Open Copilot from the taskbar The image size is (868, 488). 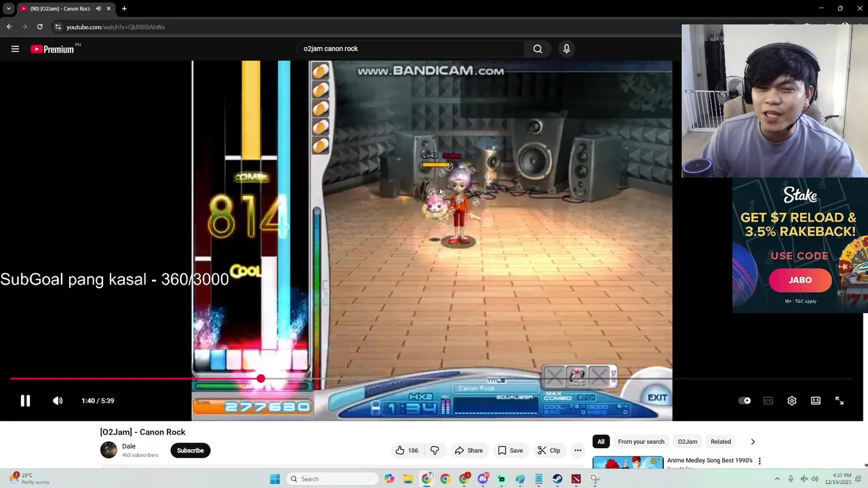click(x=389, y=479)
